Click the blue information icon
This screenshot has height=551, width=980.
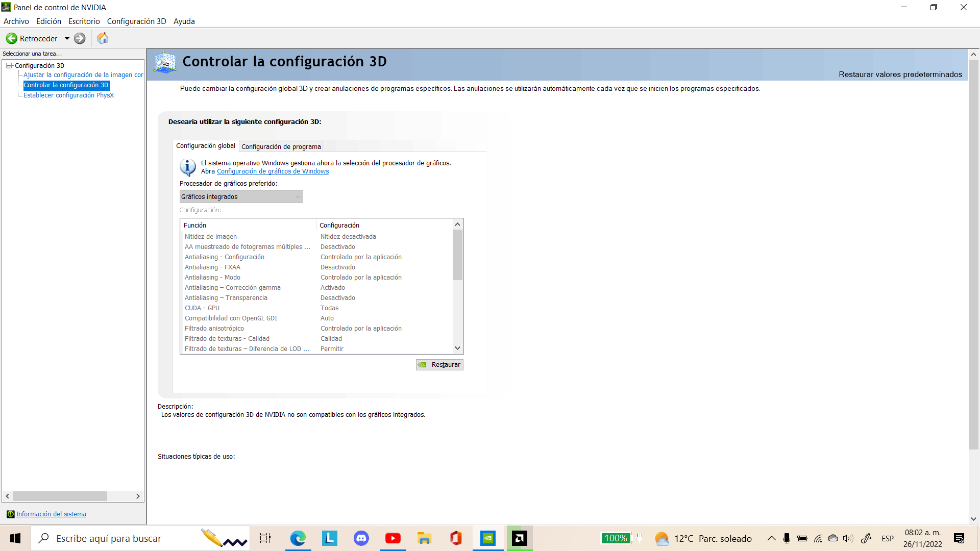187,167
